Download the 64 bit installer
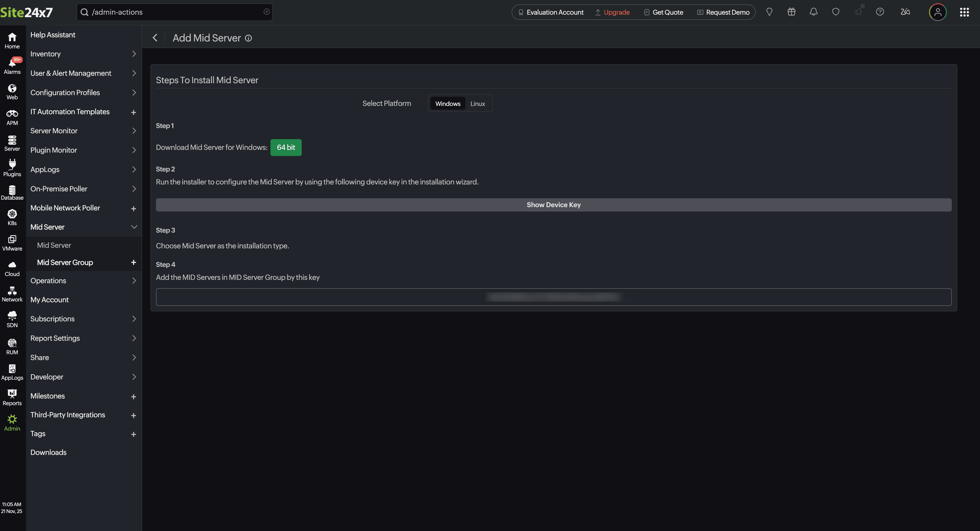 [286, 147]
